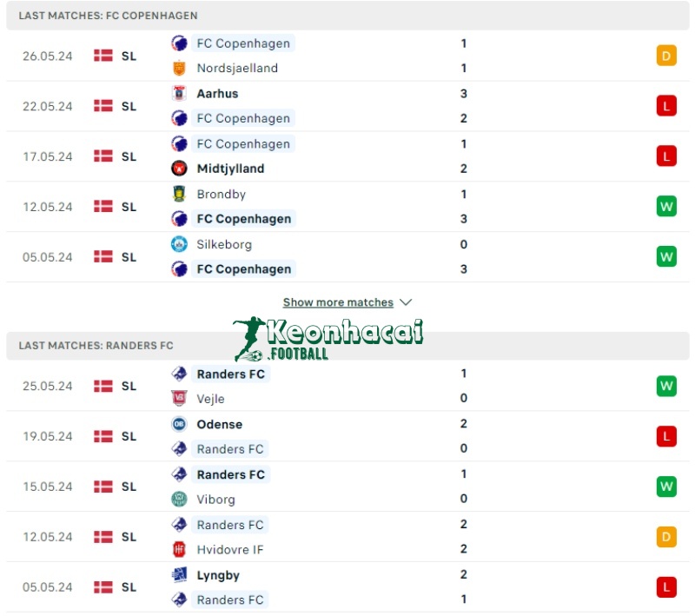The height and width of the screenshot is (616, 695).
Task: Click the Brondby club crest
Action: tap(180, 194)
